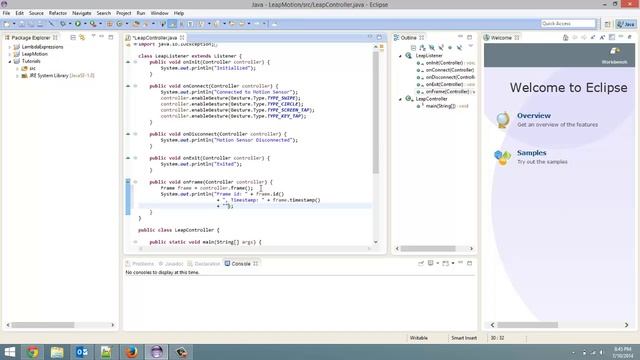Open the Navigate menu

pos(82,13)
